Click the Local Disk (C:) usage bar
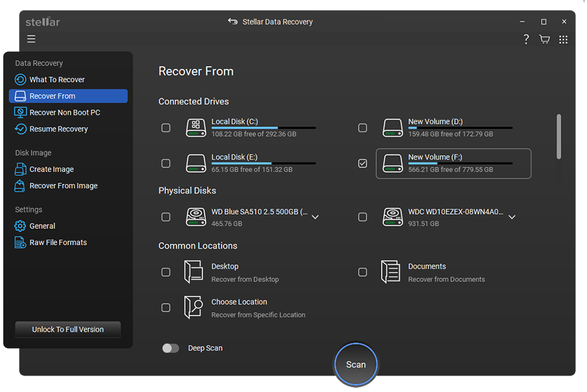 point(264,128)
